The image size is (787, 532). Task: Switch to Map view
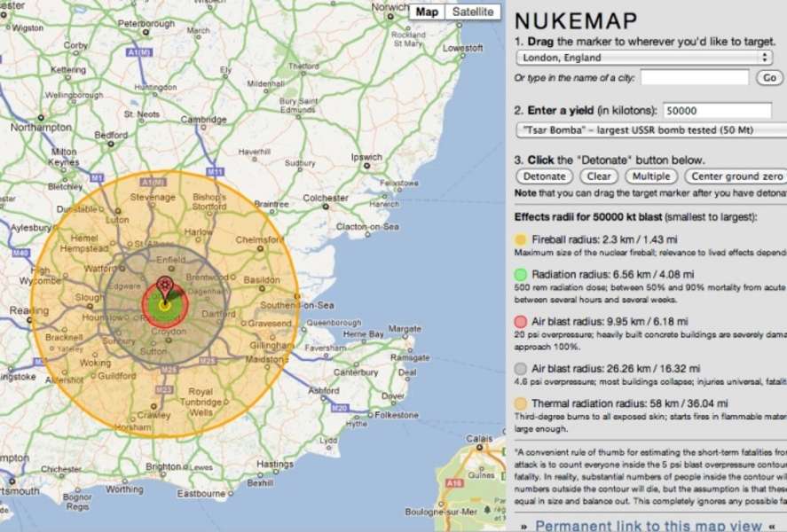click(x=428, y=12)
